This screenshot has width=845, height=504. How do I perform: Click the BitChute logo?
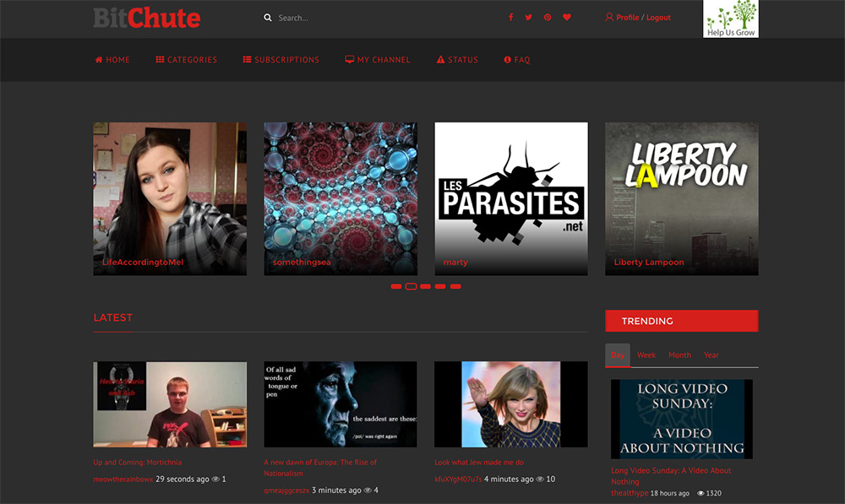pos(146,18)
